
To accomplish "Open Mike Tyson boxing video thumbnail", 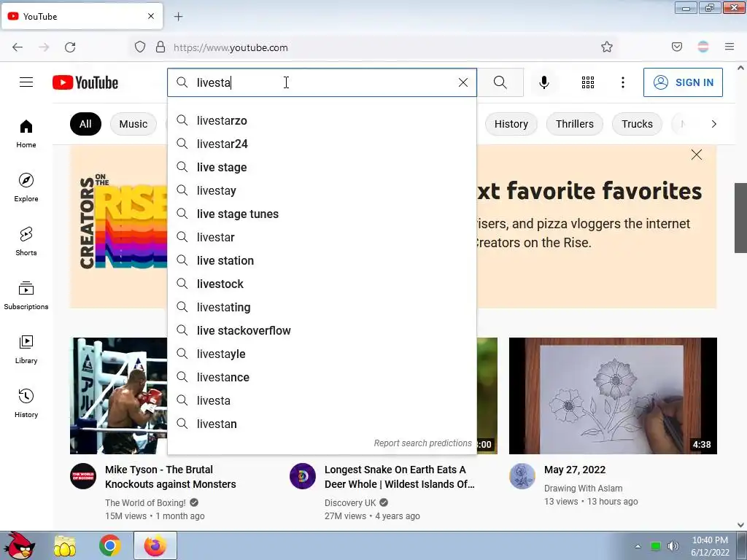I will [x=119, y=396].
